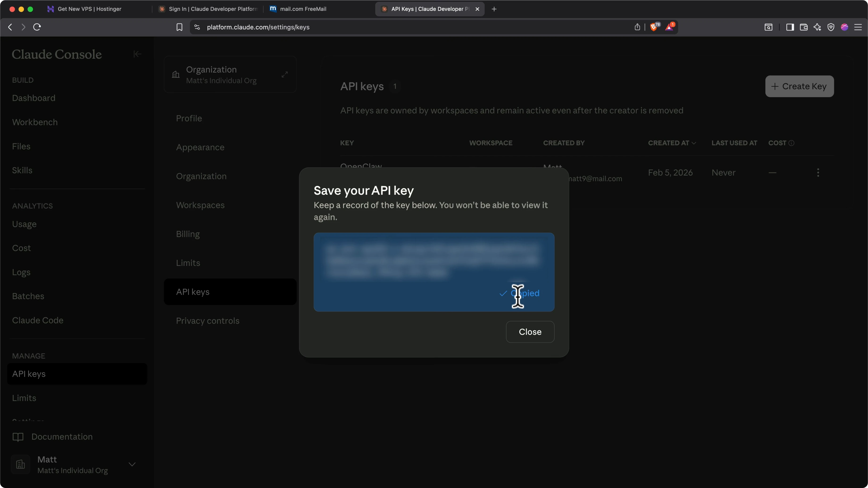Sort by Created At column chevron
Viewport: 868px width, 488px height.
(x=694, y=143)
